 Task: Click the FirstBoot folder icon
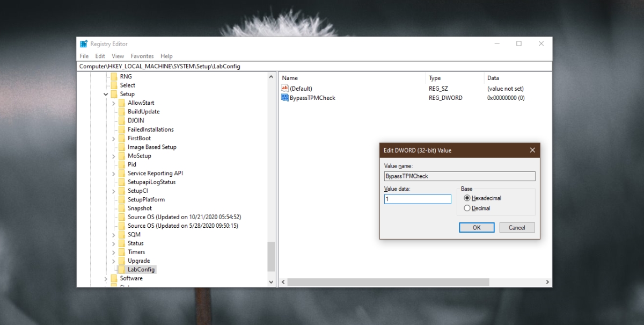pyautogui.click(x=122, y=138)
